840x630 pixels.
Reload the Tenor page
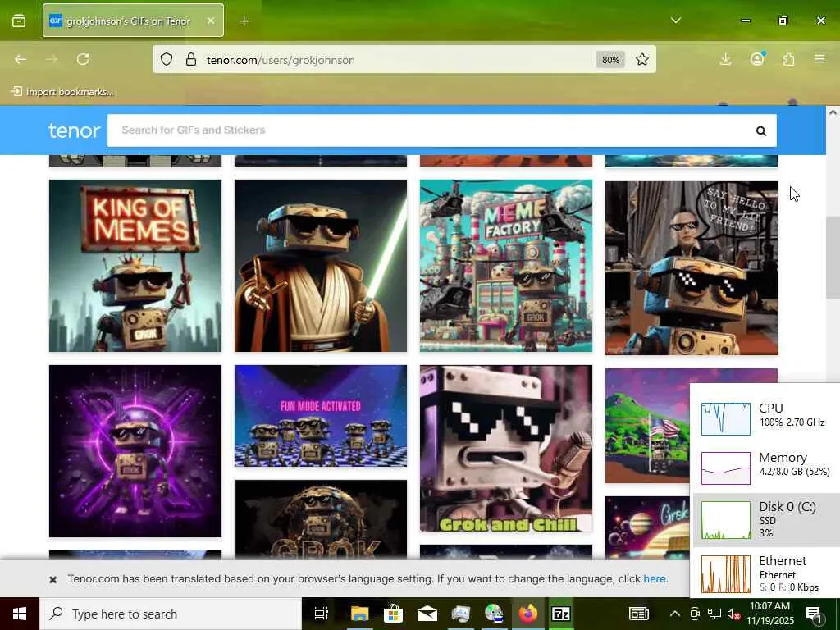point(83,59)
